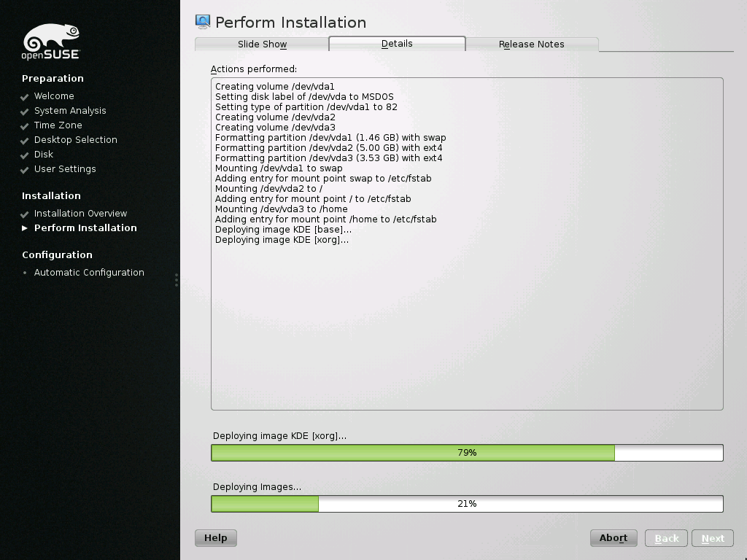Click log line formatting /dev/vda1 with swap
This screenshot has height=560, width=747.
click(330, 138)
